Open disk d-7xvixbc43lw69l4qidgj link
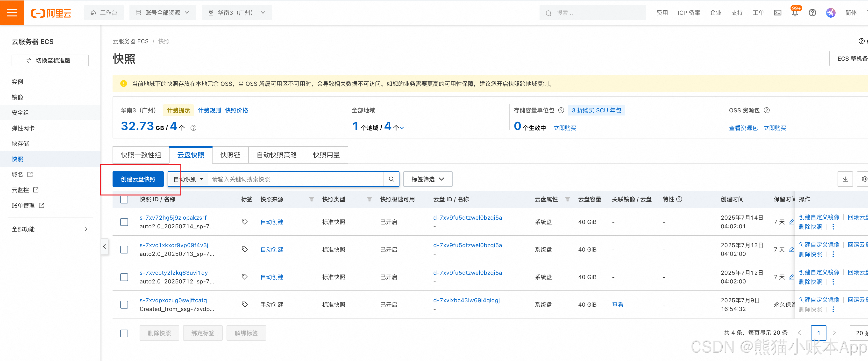The width and height of the screenshot is (868, 361). pos(466,300)
